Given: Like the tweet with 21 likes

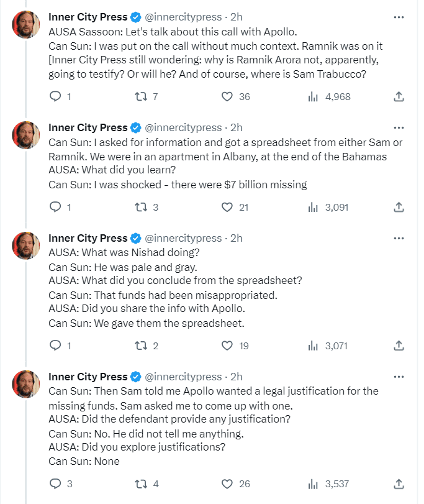Looking at the screenshot, I should coord(227,207).
